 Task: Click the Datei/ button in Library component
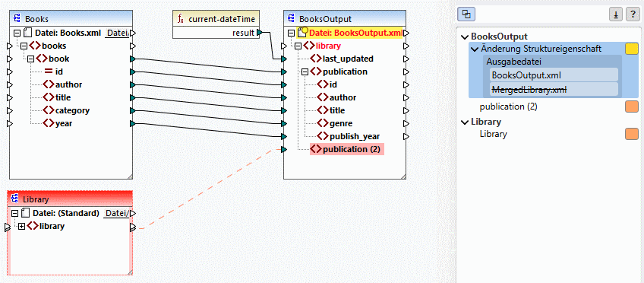pos(118,214)
